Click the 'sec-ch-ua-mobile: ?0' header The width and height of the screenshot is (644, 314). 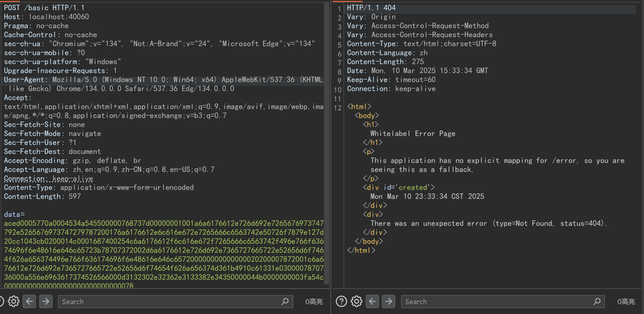pyautogui.click(x=45, y=53)
